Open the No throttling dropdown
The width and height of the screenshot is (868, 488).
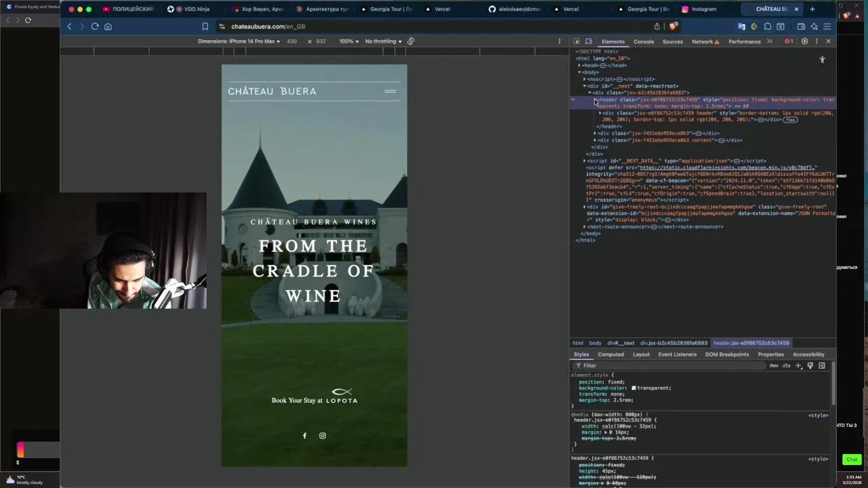pyautogui.click(x=383, y=41)
